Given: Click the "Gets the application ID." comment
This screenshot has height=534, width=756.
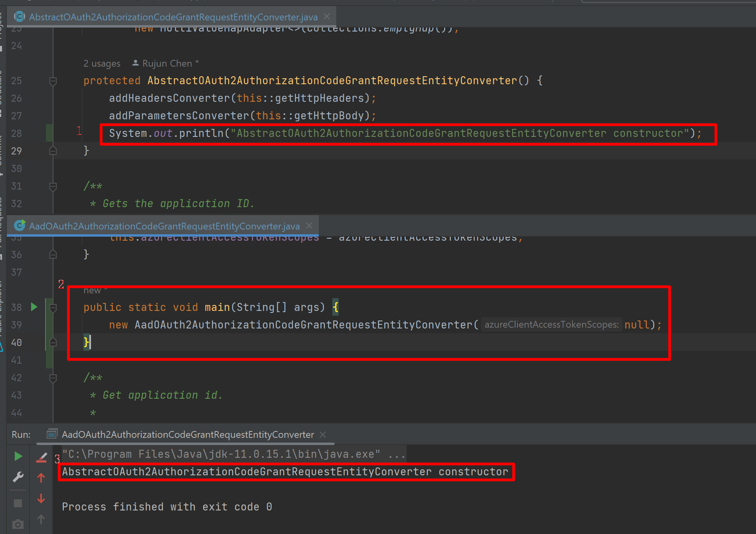Looking at the screenshot, I should click(178, 204).
